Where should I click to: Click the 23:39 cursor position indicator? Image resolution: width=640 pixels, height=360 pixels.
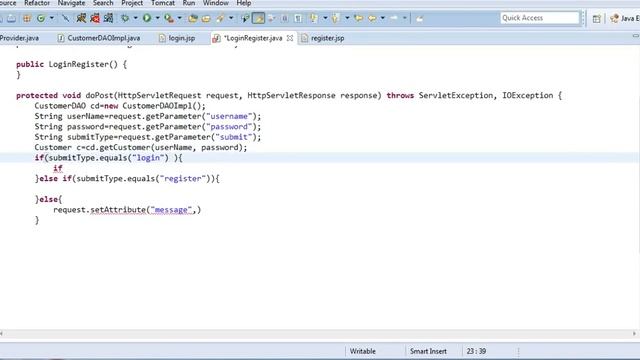476,351
